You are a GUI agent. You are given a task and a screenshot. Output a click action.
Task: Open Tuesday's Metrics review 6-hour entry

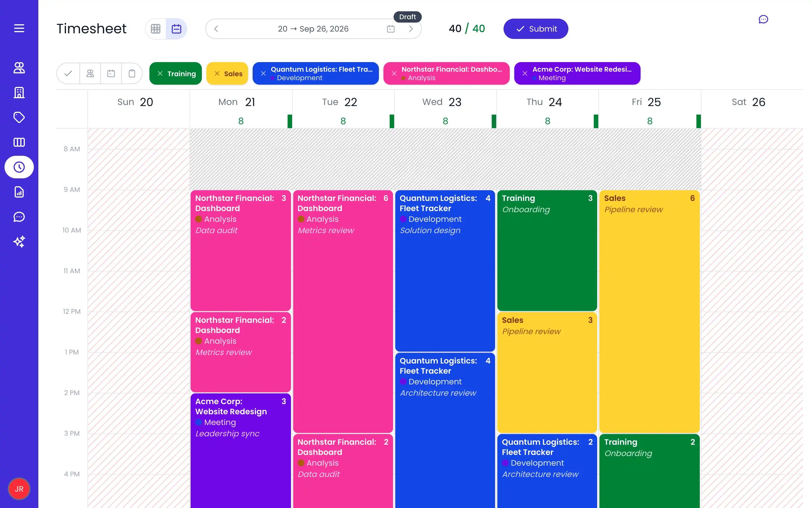click(343, 312)
